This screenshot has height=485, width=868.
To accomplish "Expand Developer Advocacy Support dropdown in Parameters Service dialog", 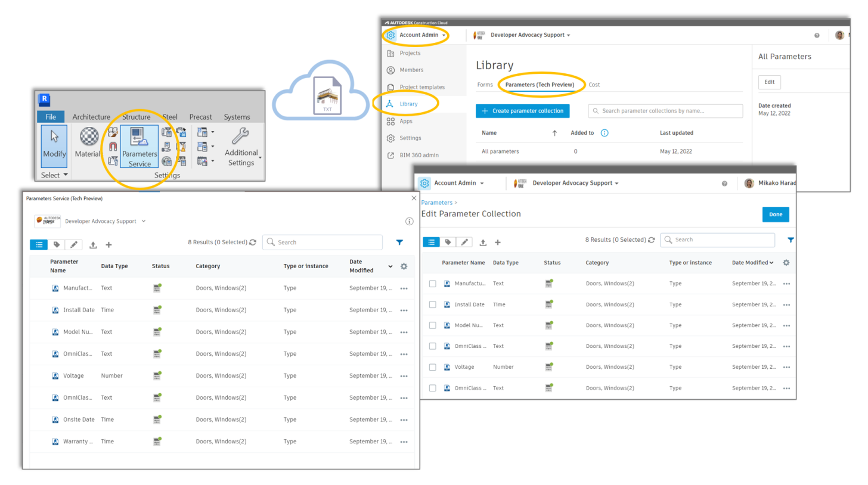I will tap(143, 221).
